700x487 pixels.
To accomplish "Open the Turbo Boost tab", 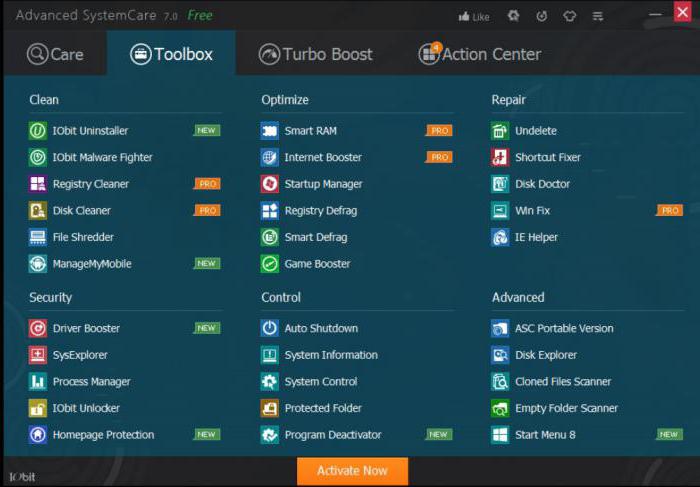I will coord(316,54).
